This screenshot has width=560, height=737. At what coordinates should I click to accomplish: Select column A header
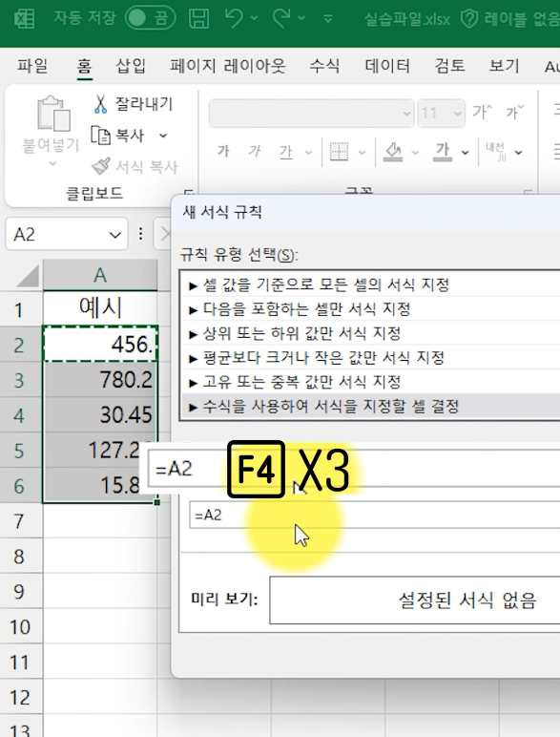click(x=100, y=275)
